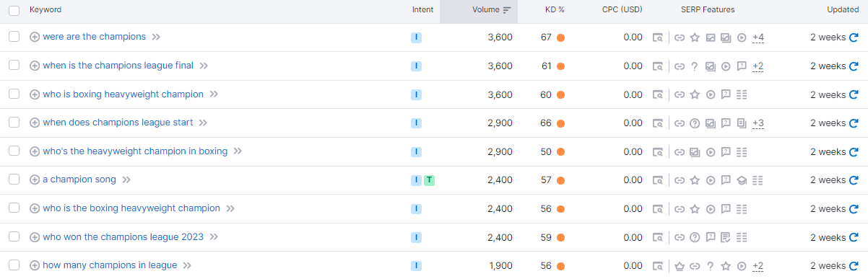Open the SERP snapshot for 'a champion song'
The height and width of the screenshot is (279, 868).
(x=658, y=180)
